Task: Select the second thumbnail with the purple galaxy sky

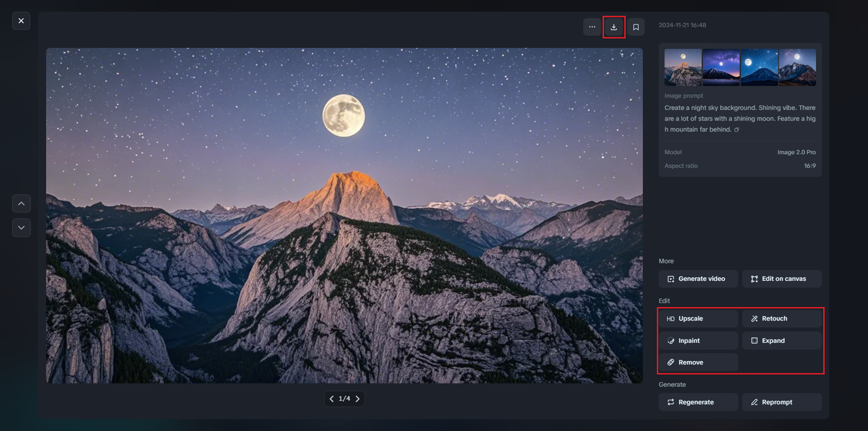Action: click(721, 67)
